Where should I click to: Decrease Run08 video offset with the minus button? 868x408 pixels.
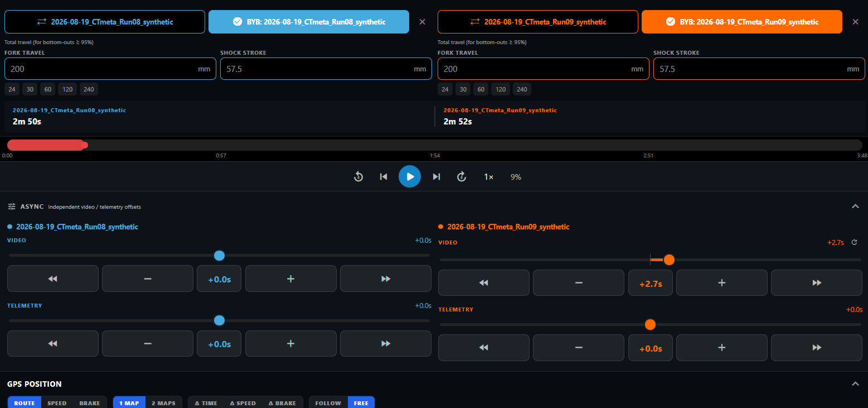pos(148,279)
